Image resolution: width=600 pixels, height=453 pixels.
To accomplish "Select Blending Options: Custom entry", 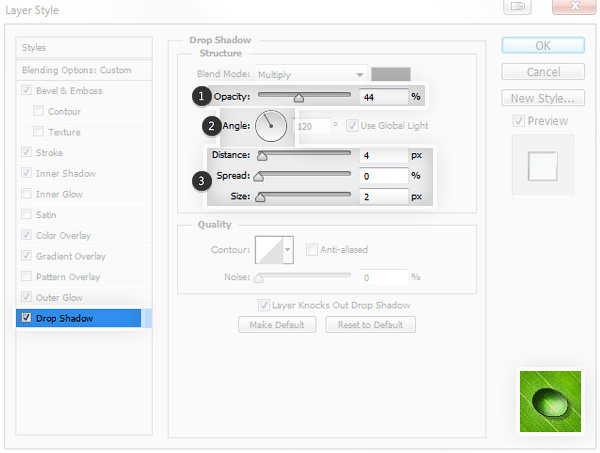I will pos(84,70).
